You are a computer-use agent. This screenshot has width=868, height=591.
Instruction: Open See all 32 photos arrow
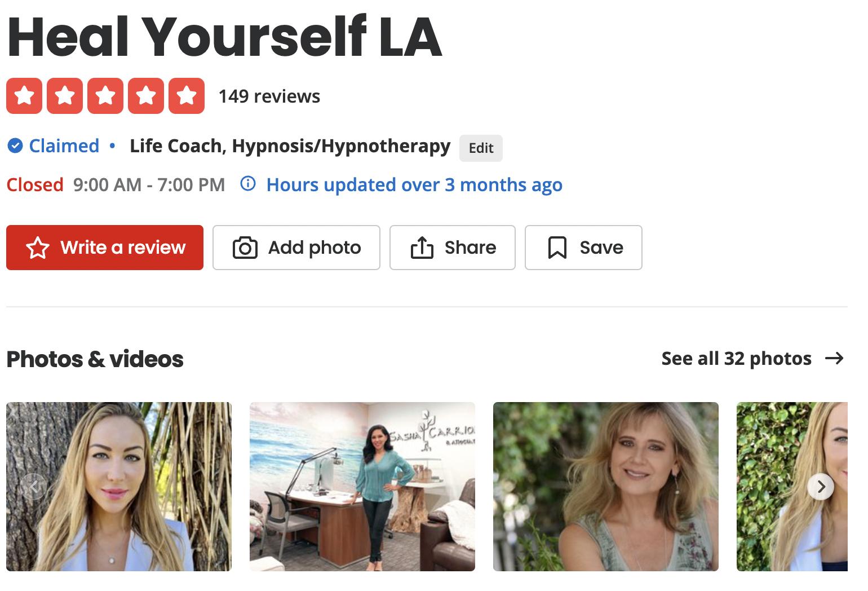(x=834, y=358)
